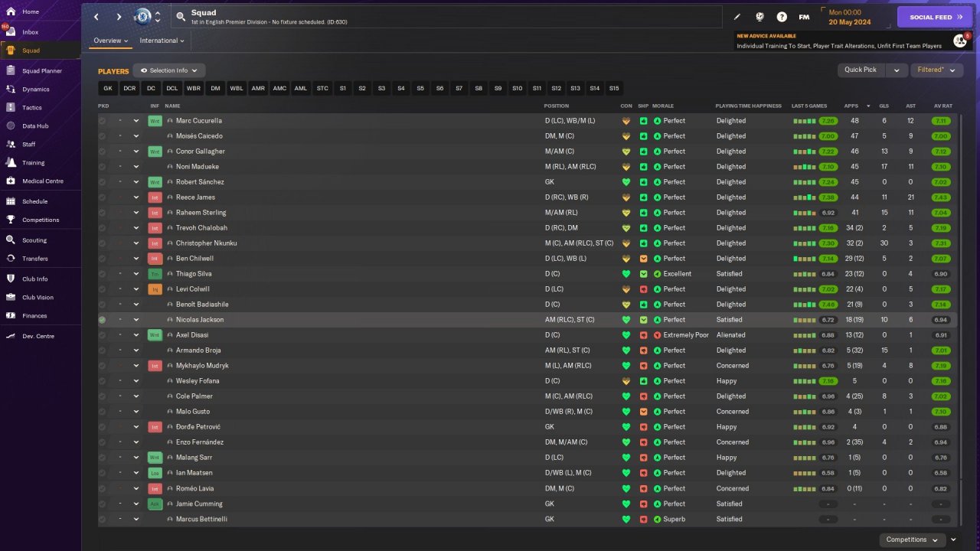
Task: Click the pencil edit icon
Action: click(x=737, y=17)
